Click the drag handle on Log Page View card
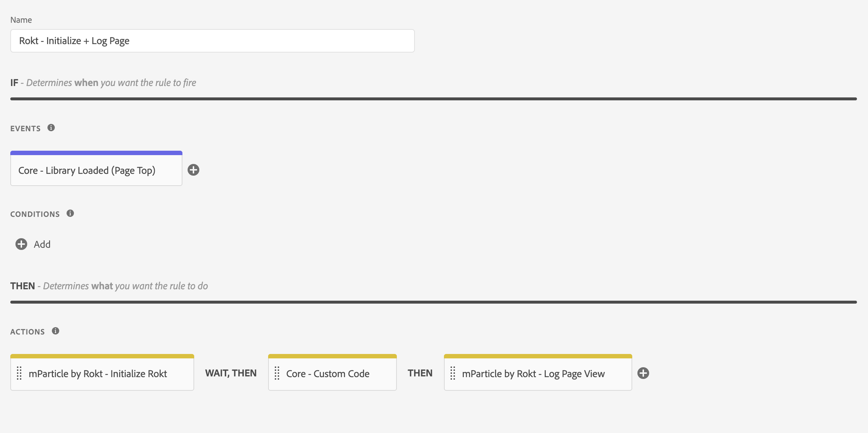Viewport: 868px width, 433px height. pos(453,373)
